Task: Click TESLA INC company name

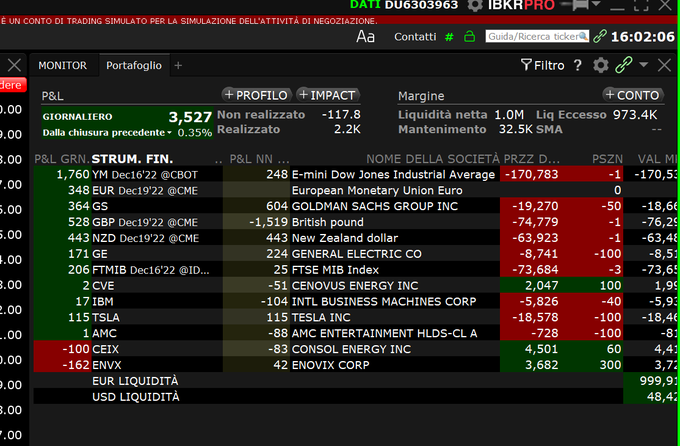Action: (x=321, y=317)
